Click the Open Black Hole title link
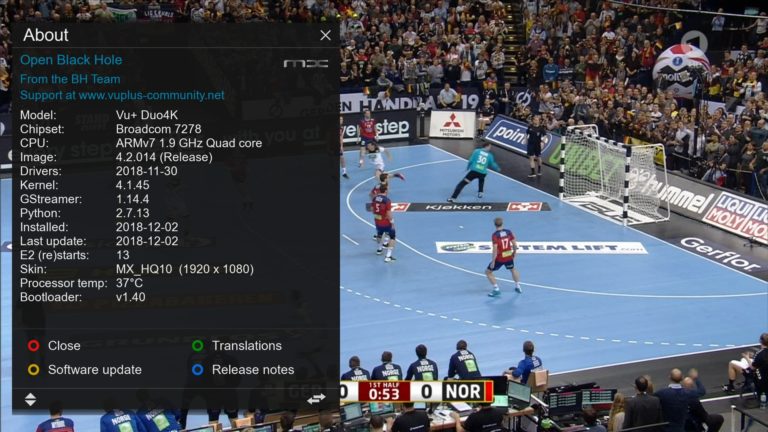The height and width of the screenshot is (432, 768). pyautogui.click(x=71, y=60)
